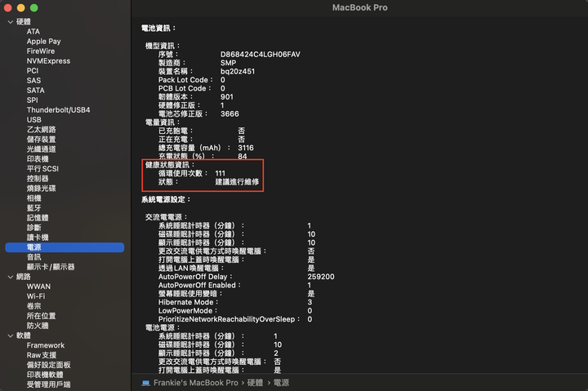
Task: Select ATA in the sidebar
Action: point(33,32)
